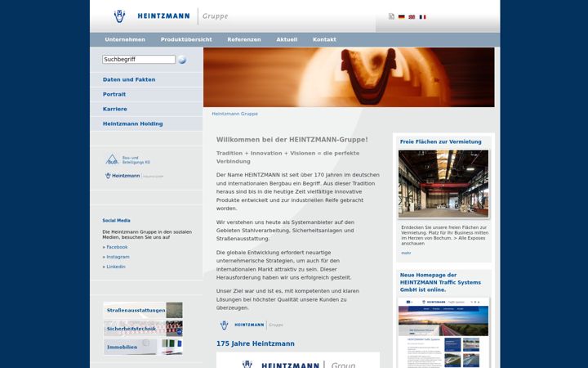The width and height of the screenshot is (588, 368).
Task: Click the 'mehr' link under the Vermietung teaser
Action: 406,253
